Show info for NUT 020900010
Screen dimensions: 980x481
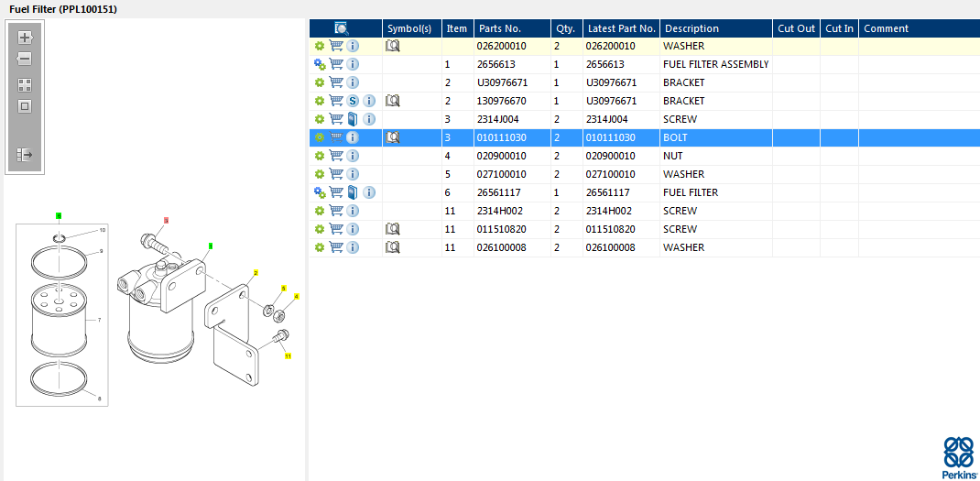coord(353,156)
